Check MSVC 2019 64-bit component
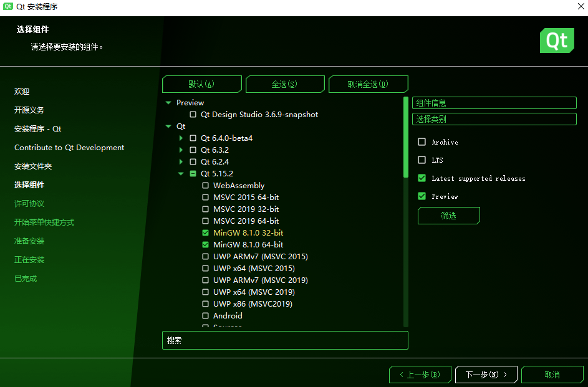The width and height of the screenshot is (588, 387). (x=206, y=221)
